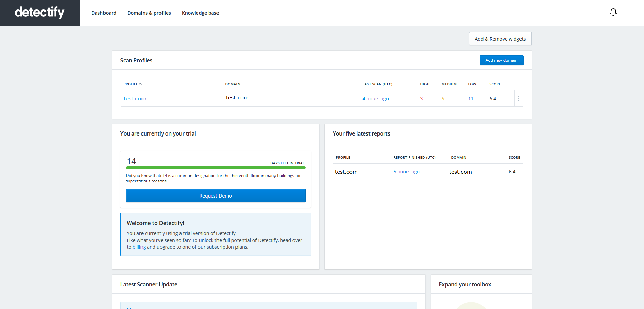Follow the billing link
The width and height of the screenshot is (644, 309).
pyautogui.click(x=139, y=247)
